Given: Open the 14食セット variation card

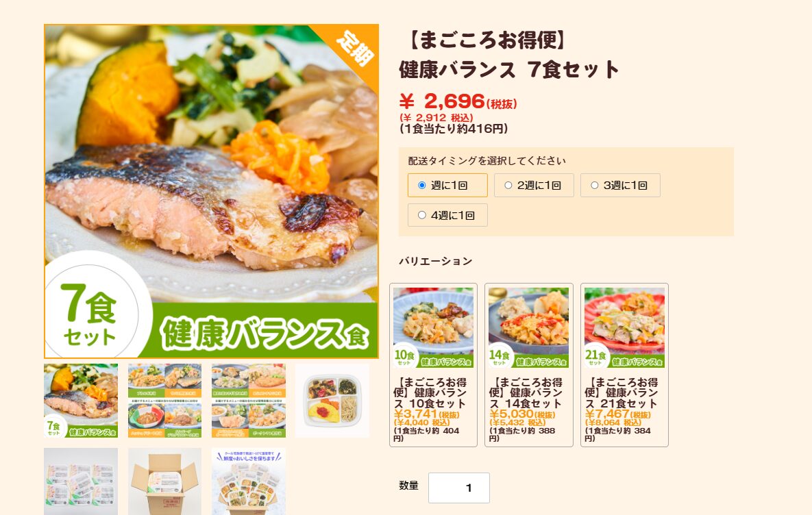Looking at the screenshot, I should coord(529,365).
